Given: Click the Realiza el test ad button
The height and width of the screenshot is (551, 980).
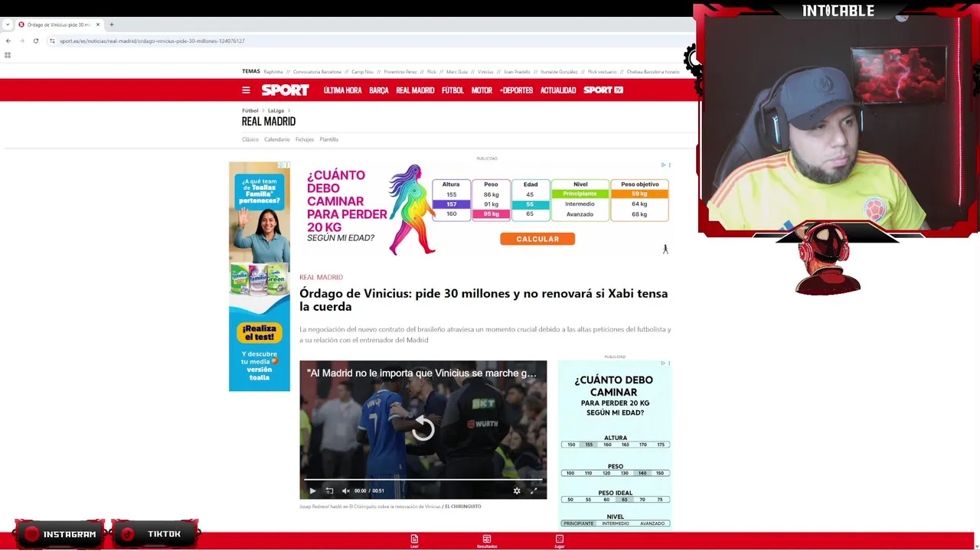Looking at the screenshot, I should [260, 332].
